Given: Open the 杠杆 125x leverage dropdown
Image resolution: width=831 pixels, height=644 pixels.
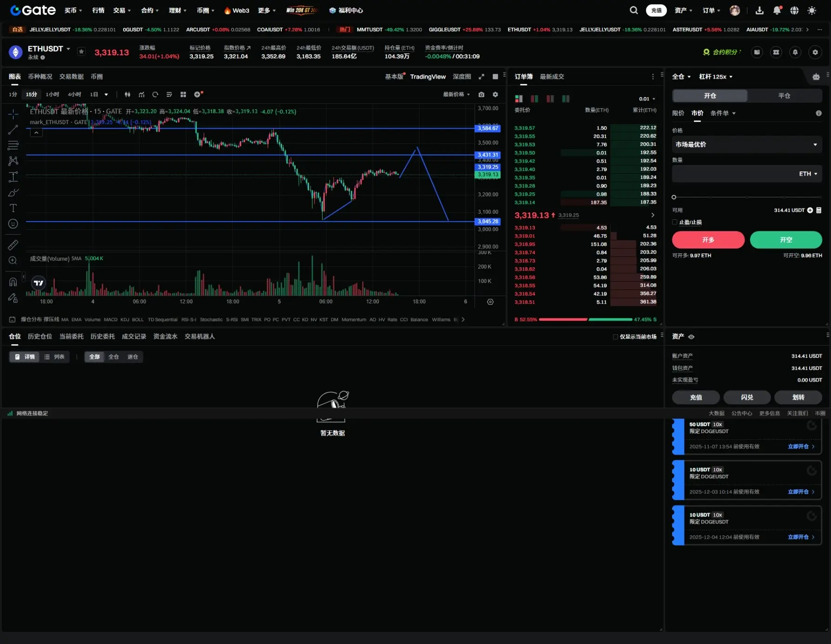Looking at the screenshot, I should click(x=716, y=77).
